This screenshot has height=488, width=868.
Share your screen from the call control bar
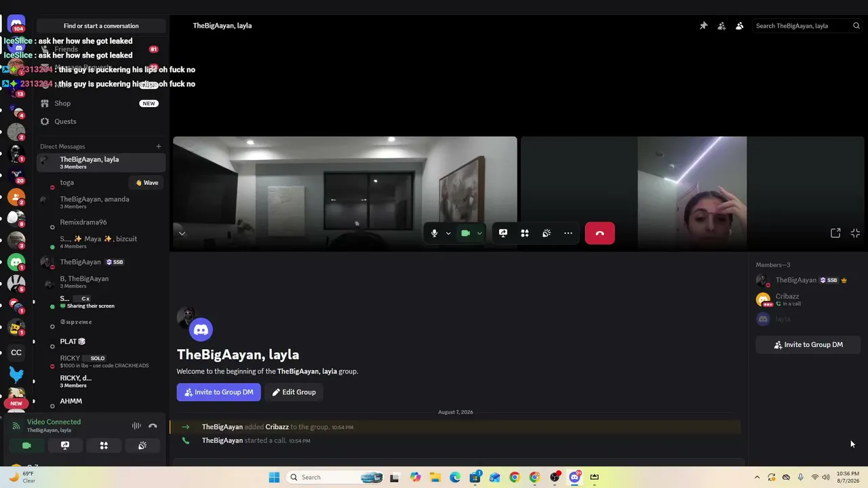[503, 233]
